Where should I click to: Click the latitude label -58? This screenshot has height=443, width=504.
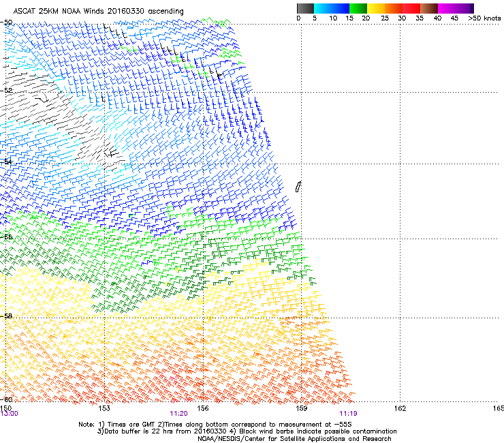tap(6, 316)
